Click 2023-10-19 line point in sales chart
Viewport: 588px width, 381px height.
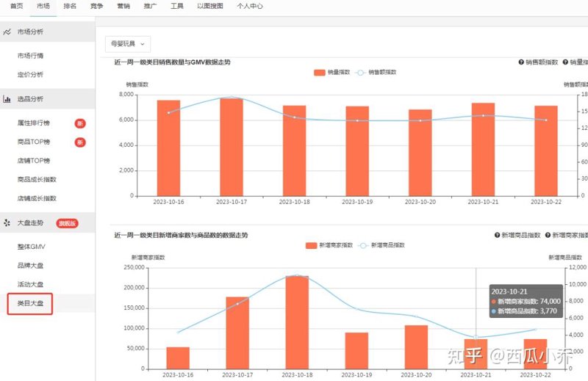[357, 120]
